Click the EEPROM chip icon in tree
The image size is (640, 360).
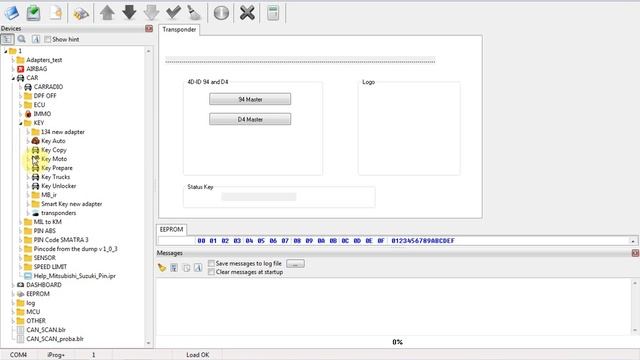pyautogui.click(x=20, y=294)
